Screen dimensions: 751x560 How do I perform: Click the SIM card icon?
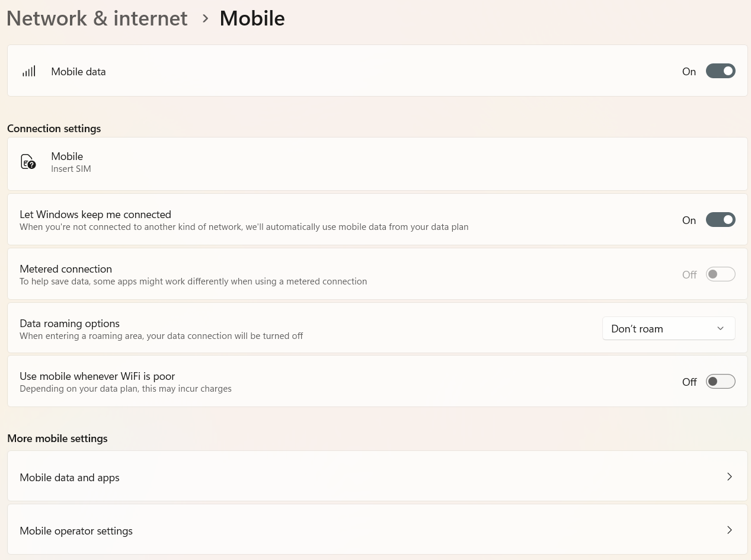(28, 162)
